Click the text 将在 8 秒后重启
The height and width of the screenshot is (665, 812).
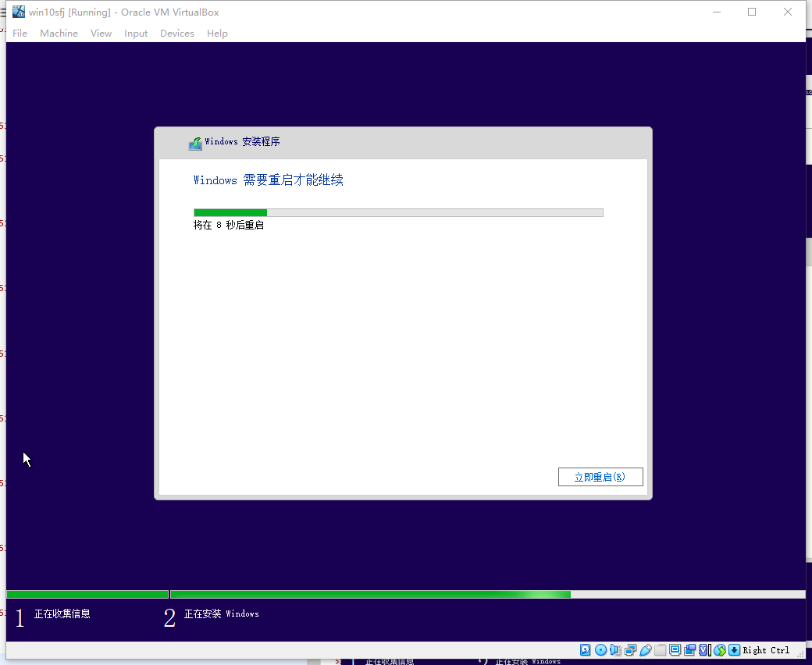click(x=228, y=225)
